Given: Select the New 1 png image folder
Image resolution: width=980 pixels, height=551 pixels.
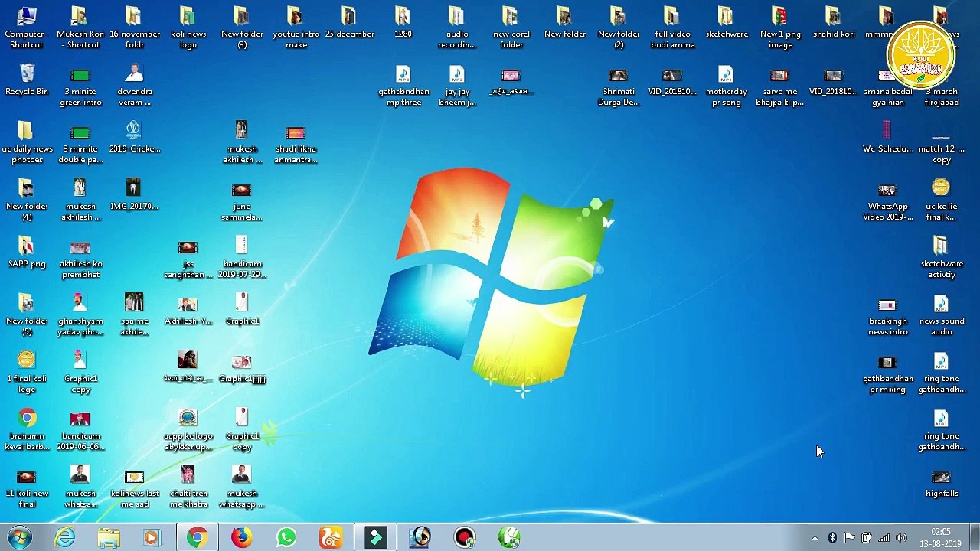Looking at the screenshot, I should coord(780,28).
